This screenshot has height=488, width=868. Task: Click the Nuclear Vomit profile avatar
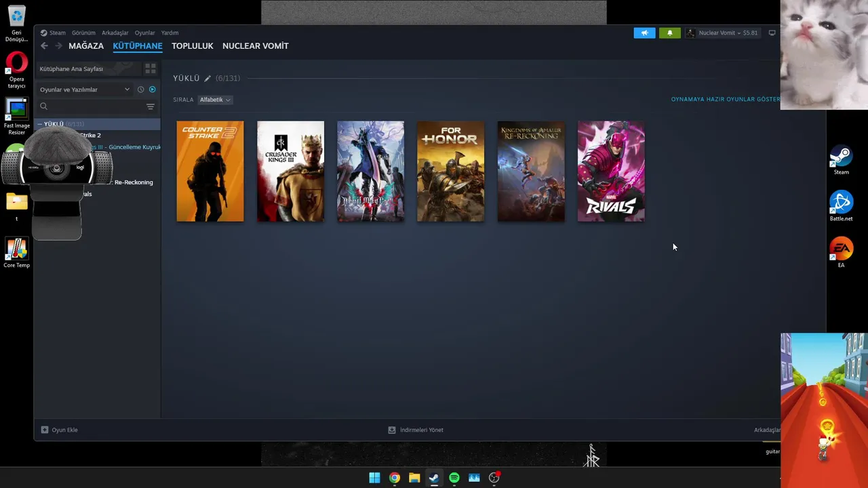[690, 33]
